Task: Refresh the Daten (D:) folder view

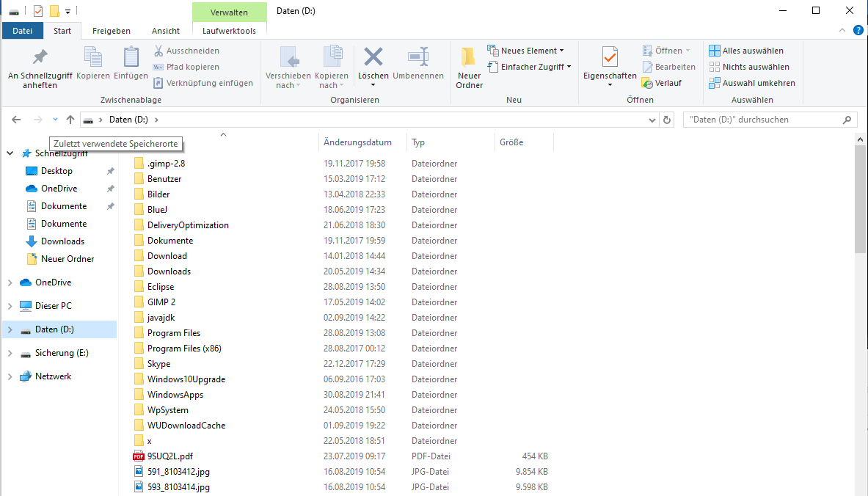Action: pos(667,120)
